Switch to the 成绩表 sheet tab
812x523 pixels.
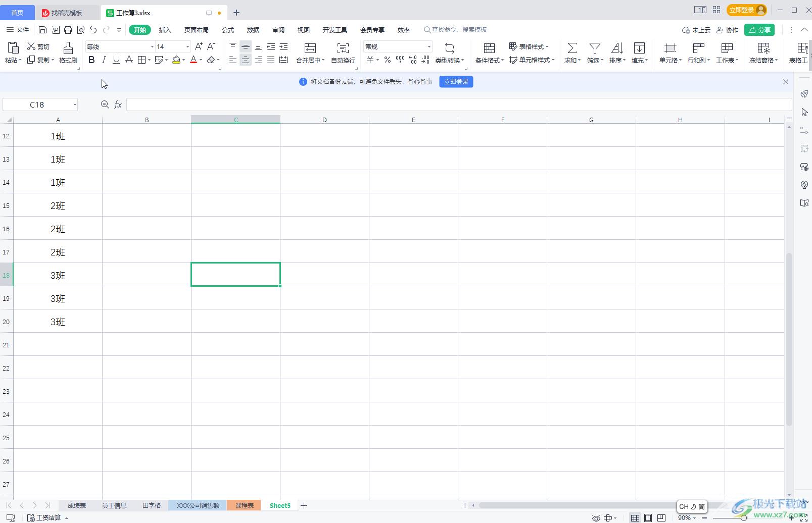77,505
